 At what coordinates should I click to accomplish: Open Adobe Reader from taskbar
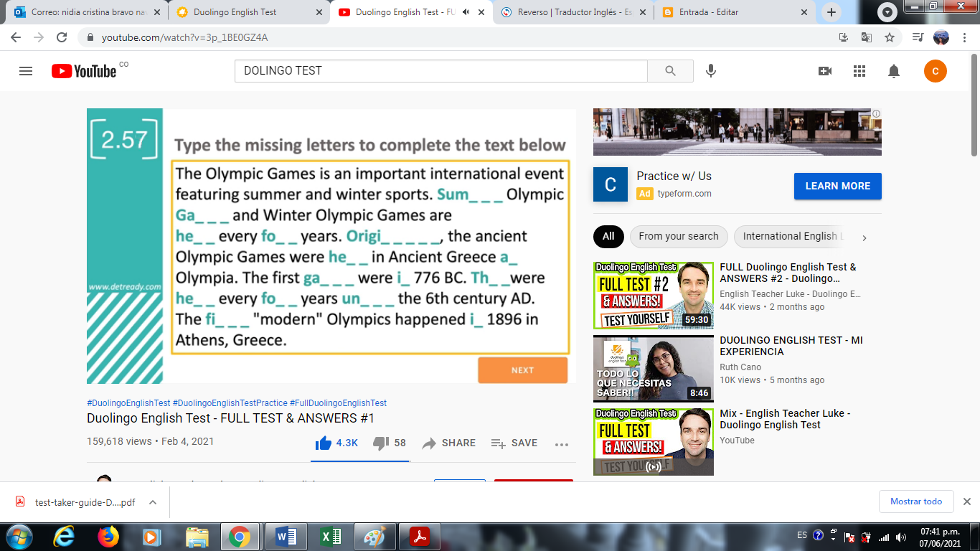(x=419, y=537)
